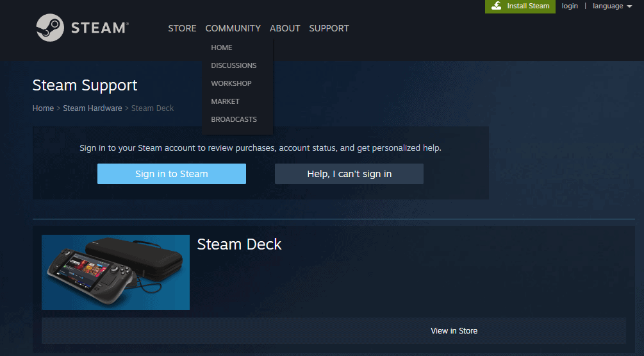Open the SUPPORT menu
This screenshot has height=356, width=644.
pyautogui.click(x=329, y=28)
